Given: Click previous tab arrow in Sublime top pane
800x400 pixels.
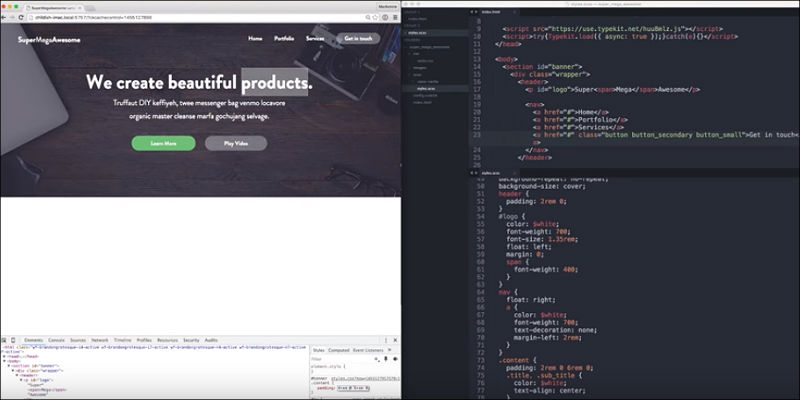Looking at the screenshot, I should pyautogui.click(x=471, y=11).
